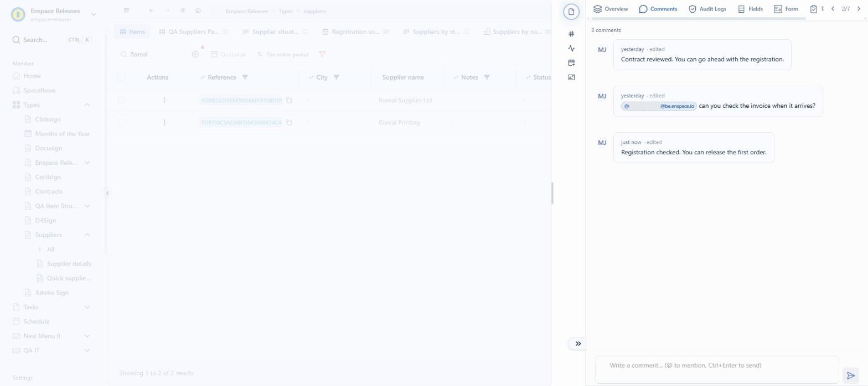Tick the select-all checkbox in table header

[121, 77]
